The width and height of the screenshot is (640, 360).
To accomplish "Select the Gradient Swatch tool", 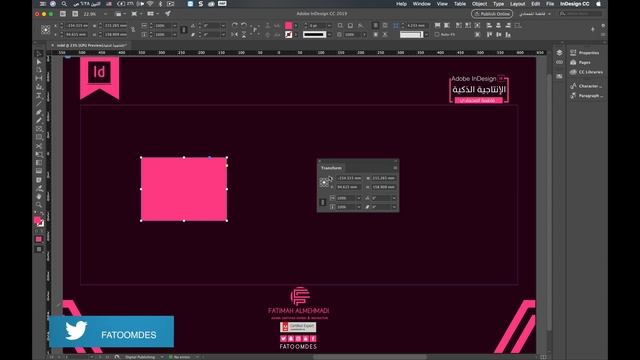I will [39, 163].
